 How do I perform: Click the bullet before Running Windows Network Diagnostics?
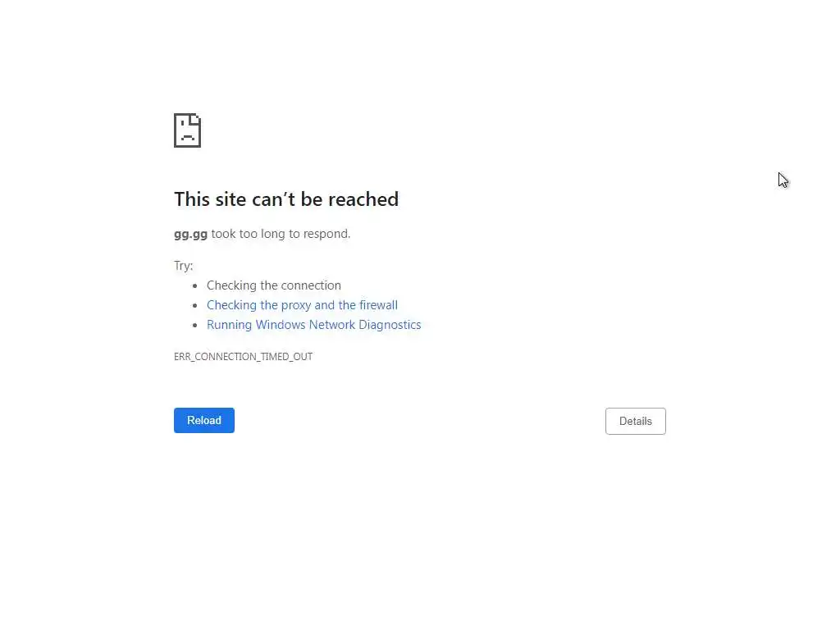click(195, 325)
